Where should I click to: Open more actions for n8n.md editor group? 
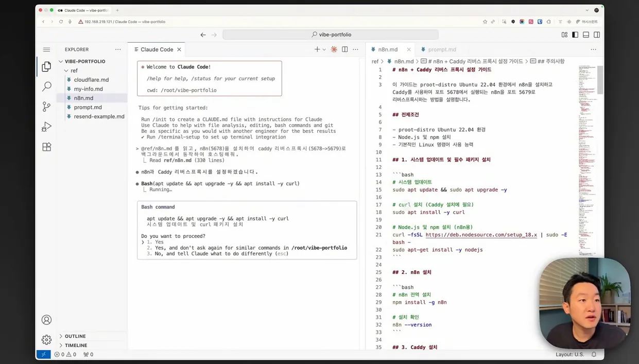593,49
